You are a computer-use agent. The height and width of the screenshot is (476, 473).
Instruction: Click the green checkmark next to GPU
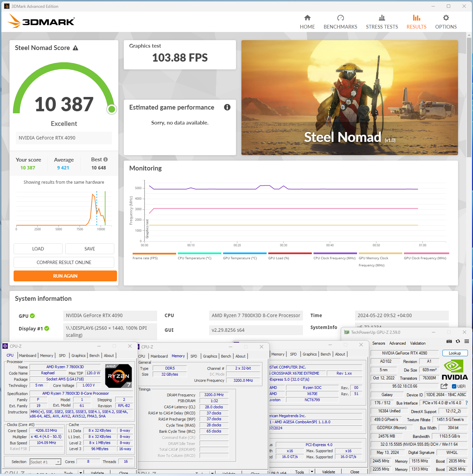32,316
